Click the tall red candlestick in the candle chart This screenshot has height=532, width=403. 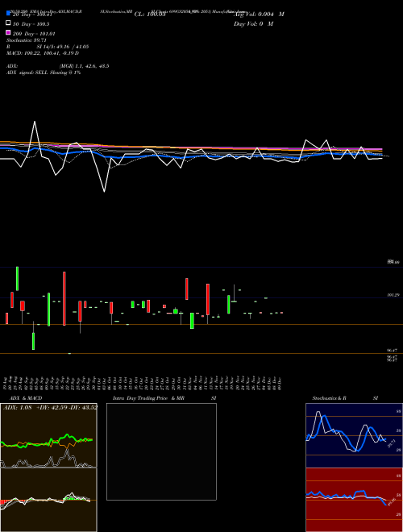[x=64, y=298]
